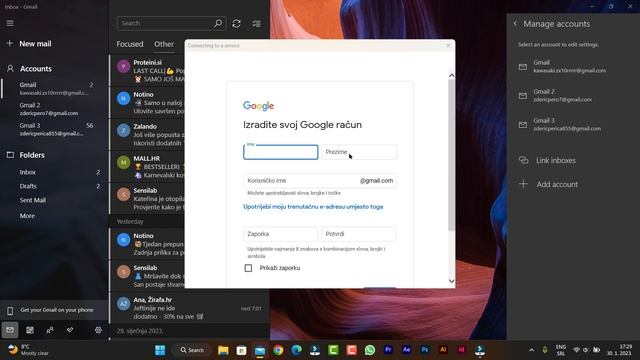This screenshot has width=640, height=360.
Task: Open the hamburger menu in Mail
Action: (10, 23)
